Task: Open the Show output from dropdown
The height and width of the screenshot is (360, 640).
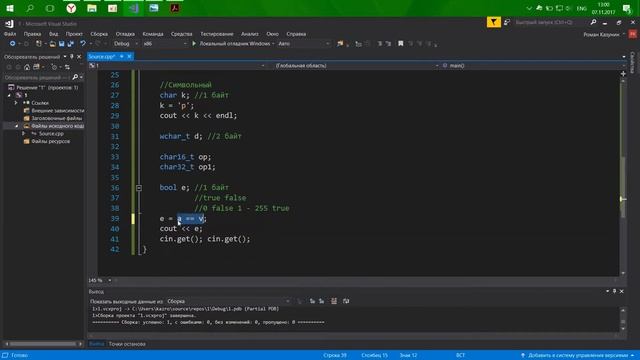Action: [x=228, y=301]
